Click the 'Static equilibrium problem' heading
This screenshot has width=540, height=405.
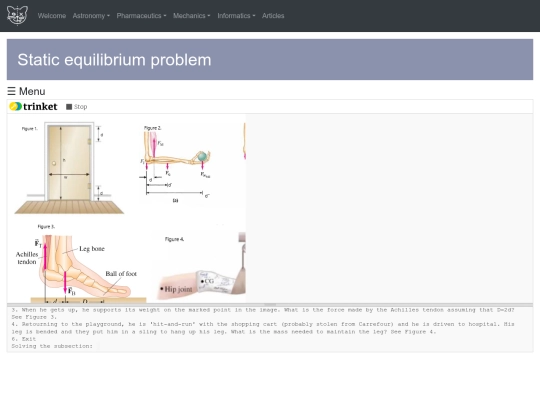114,60
